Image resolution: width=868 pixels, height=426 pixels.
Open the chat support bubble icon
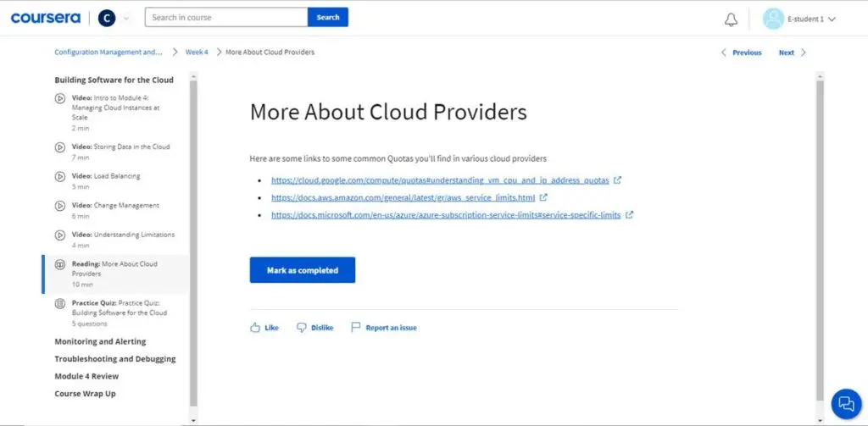(847, 403)
